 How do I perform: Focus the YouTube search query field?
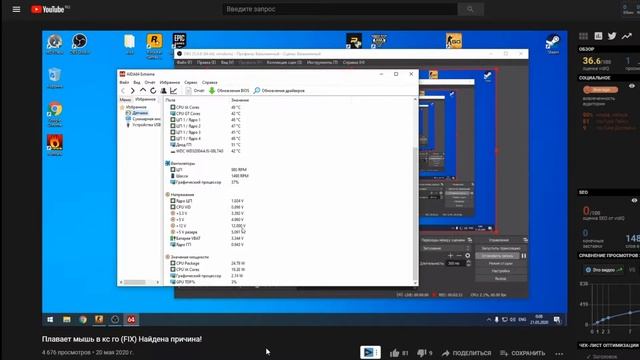pyautogui.click(x=340, y=9)
